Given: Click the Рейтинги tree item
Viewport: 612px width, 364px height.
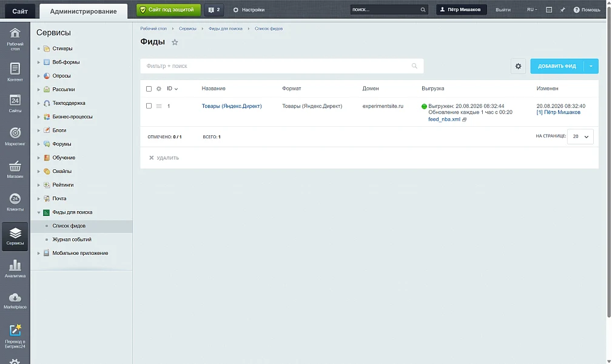Looking at the screenshot, I should coord(63,185).
